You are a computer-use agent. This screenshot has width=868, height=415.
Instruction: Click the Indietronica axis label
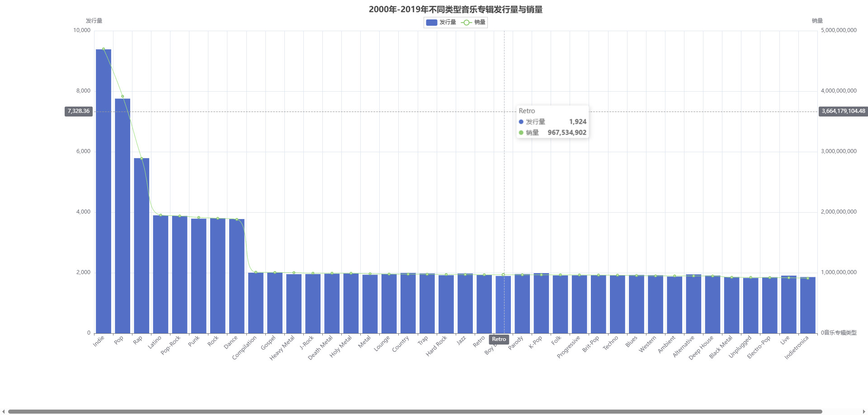pyautogui.click(x=796, y=347)
